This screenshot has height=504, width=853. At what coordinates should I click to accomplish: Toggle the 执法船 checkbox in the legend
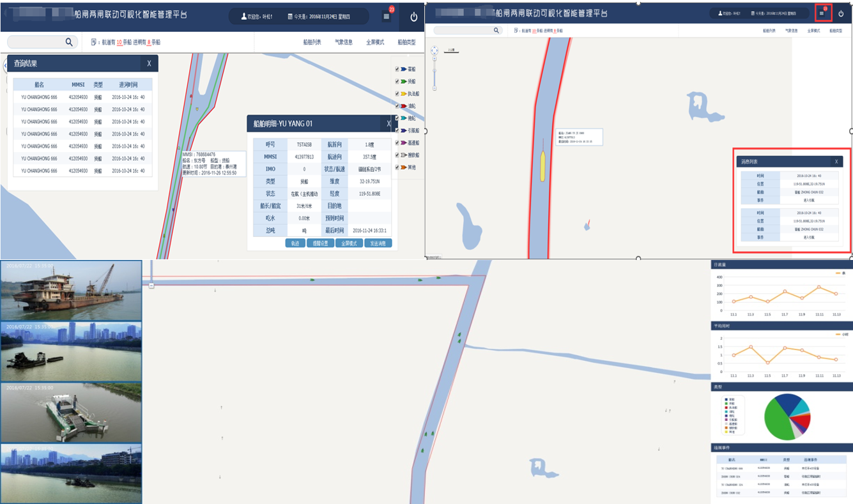coord(397,93)
